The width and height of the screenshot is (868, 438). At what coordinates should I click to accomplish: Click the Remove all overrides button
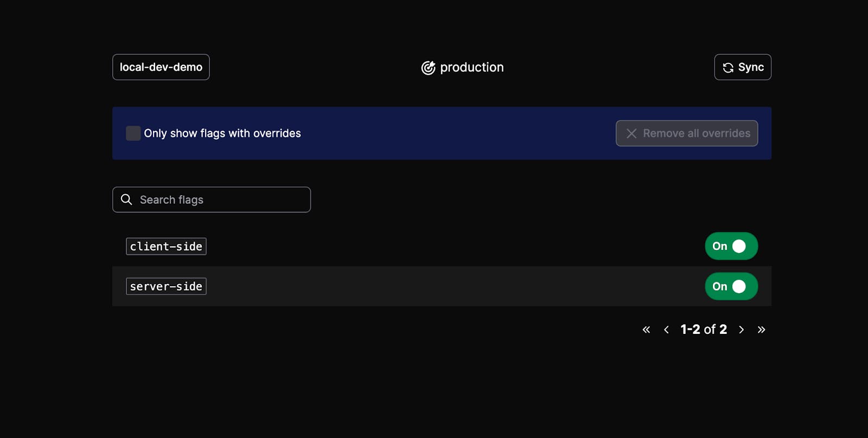[686, 133]
